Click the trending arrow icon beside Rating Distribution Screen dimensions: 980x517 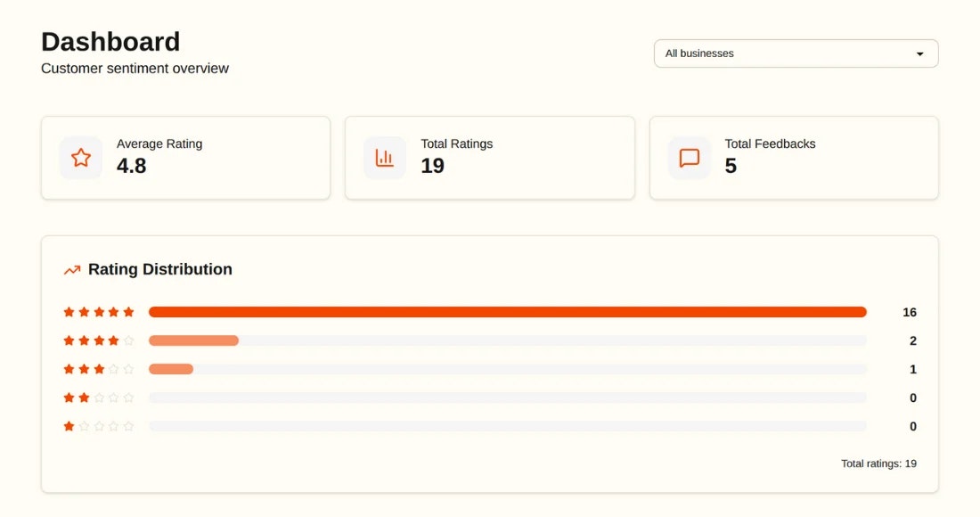pyautogui.click(x=72, y=268)
